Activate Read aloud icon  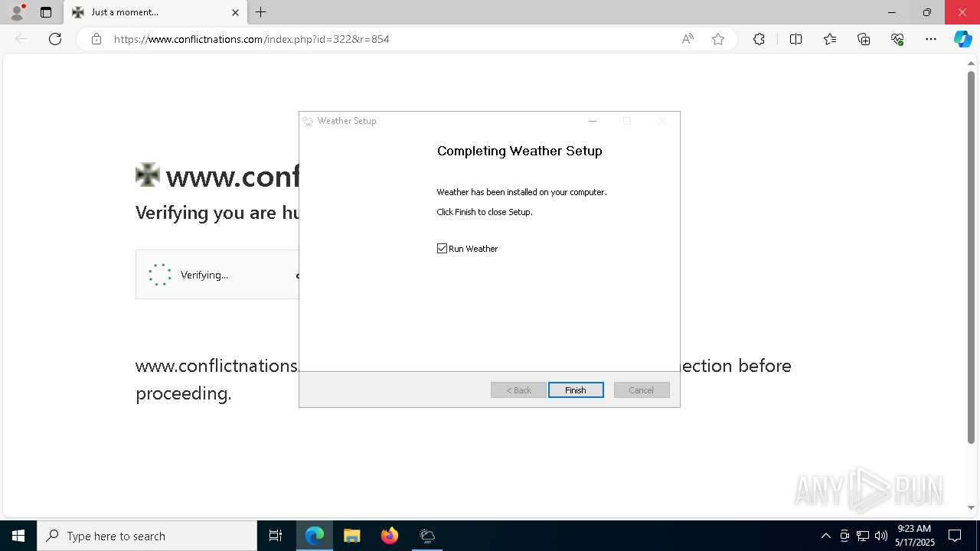click(x=688, y=39)
